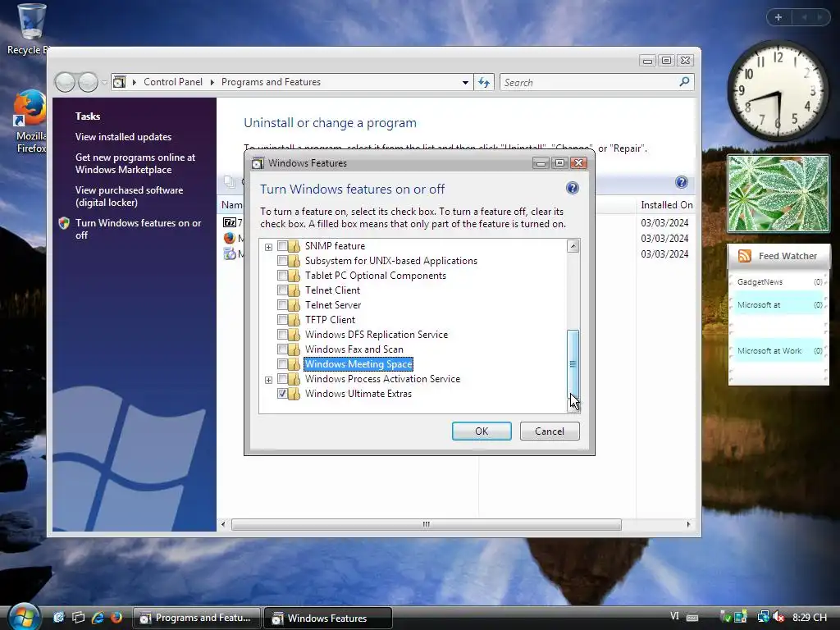
Task: Click the SNMP feature folder icon
Action: click(294, 246)
